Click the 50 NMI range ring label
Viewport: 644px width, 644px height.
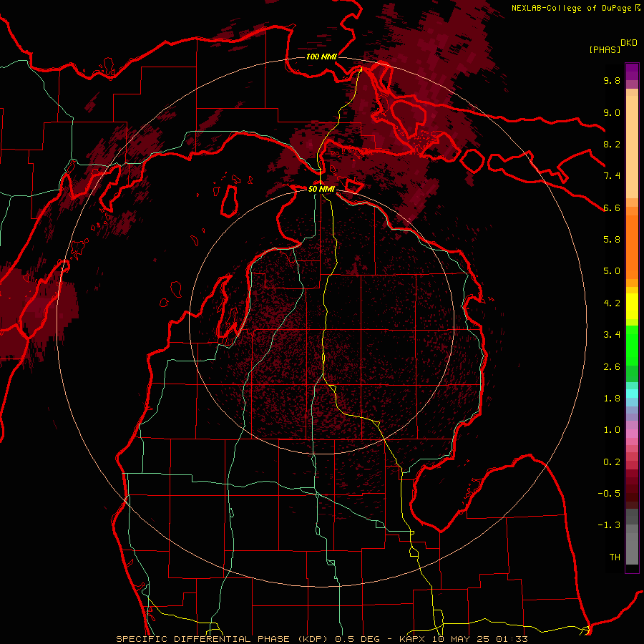tap(321, 189)
